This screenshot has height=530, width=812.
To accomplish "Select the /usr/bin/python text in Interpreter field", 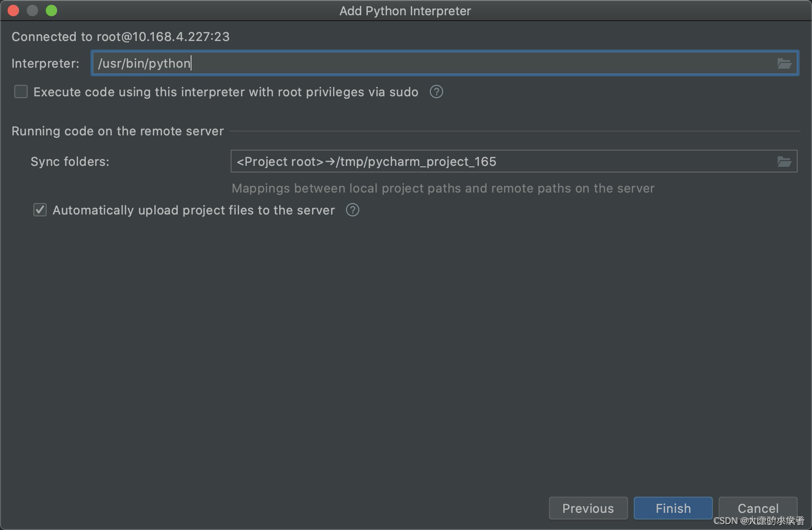I will pos(143,63).
